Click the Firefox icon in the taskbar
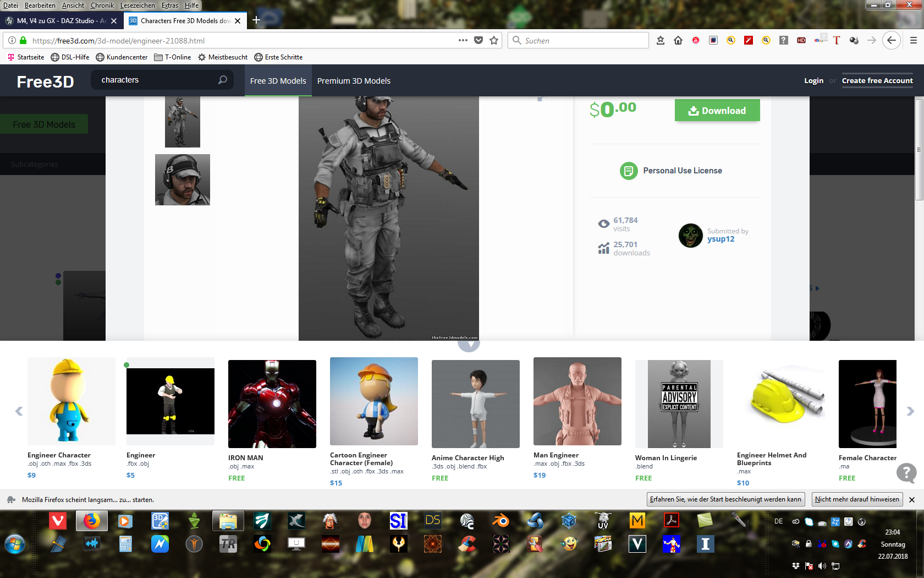 (92, 521)
